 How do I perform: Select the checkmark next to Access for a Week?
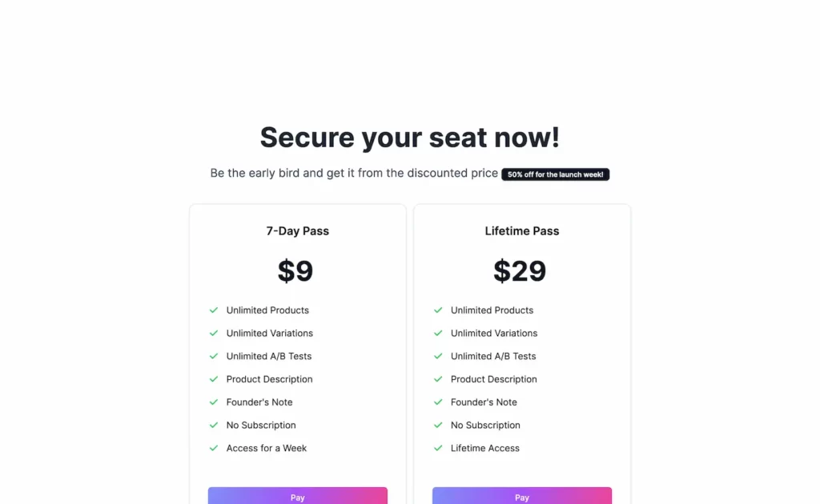click(x=214, y=448)
